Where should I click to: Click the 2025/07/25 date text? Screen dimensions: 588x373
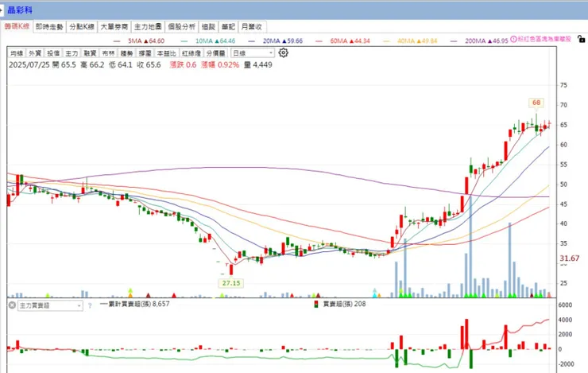tap(29, 65)
